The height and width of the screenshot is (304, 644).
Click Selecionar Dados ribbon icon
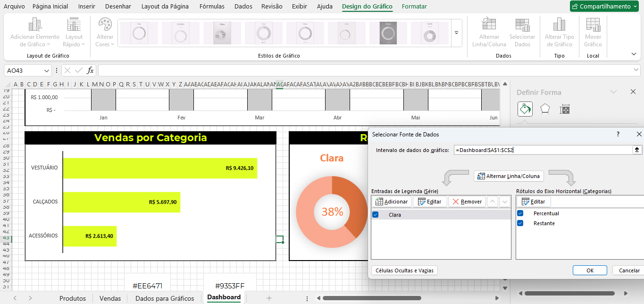[522, 32]
